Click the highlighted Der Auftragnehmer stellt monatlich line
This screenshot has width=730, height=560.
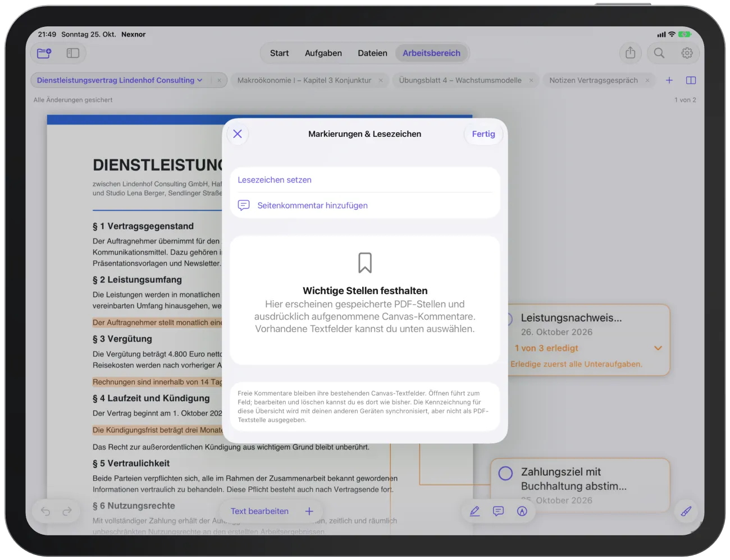click(x=157, y=323)
